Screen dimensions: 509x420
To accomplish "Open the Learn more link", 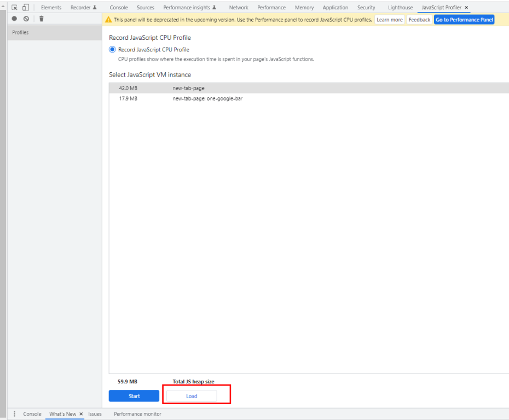I will (389, 19).
